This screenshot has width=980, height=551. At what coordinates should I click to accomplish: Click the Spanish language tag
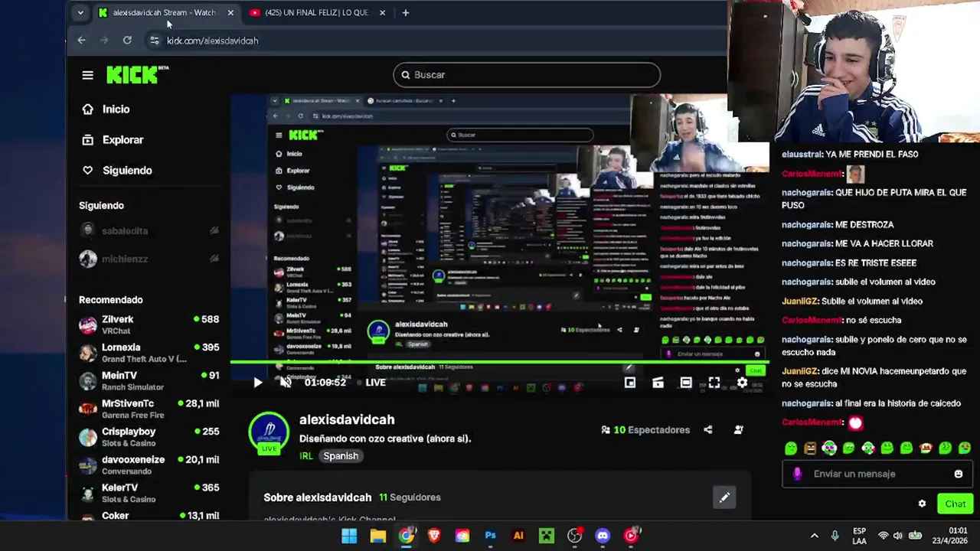click(341, 456)
